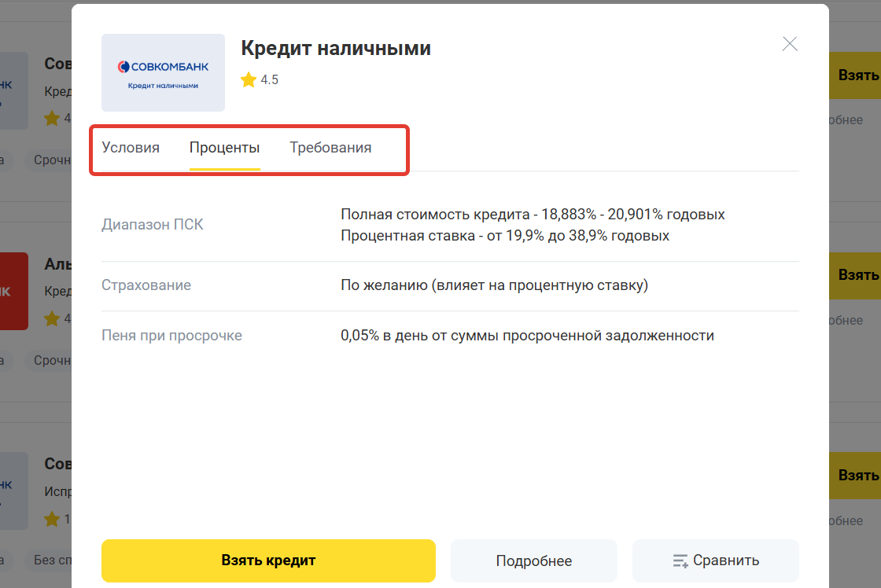Viewport: 881px width, 588px height.
Task: Click the Кредит наличными heading
Action: [x=336, y=48]
